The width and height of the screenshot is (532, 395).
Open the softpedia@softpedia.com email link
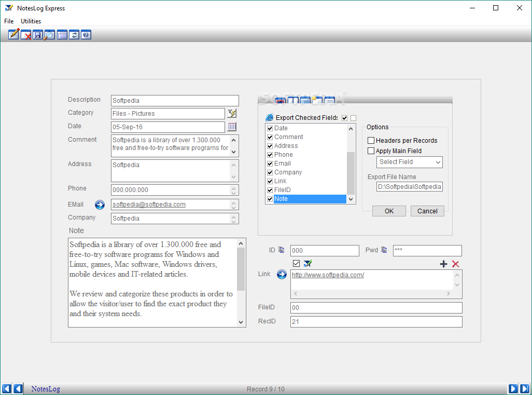149,205
